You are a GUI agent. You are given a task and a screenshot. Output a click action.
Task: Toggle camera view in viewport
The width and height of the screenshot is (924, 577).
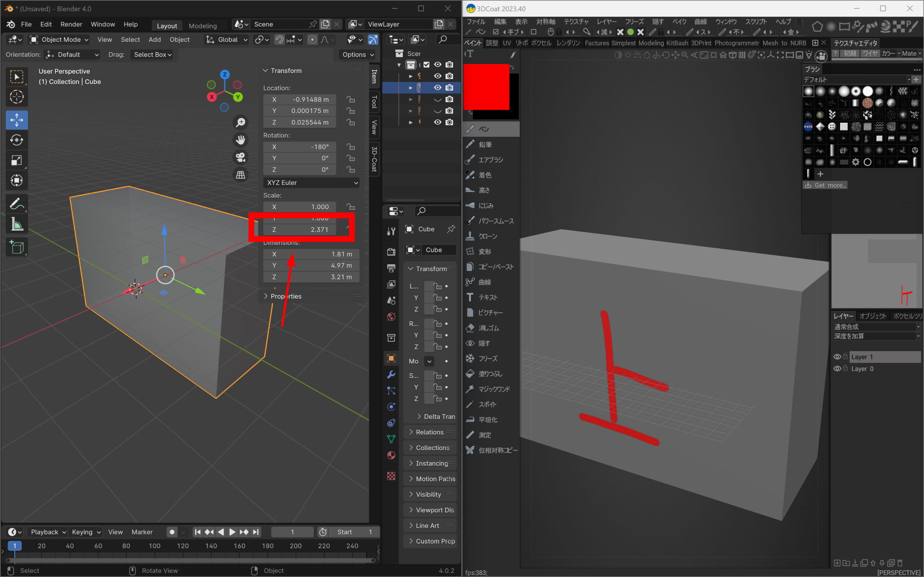tap(240, 157)
